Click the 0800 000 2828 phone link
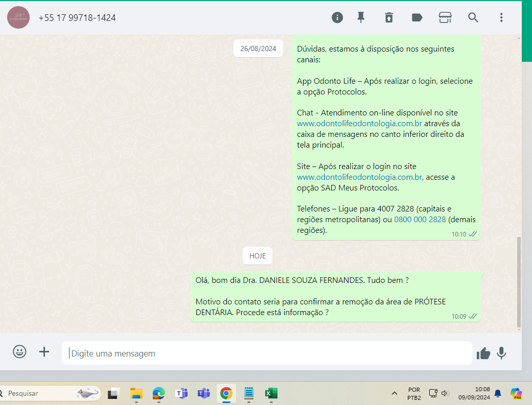Screen dimensions: 532x405 click(420, 220)
